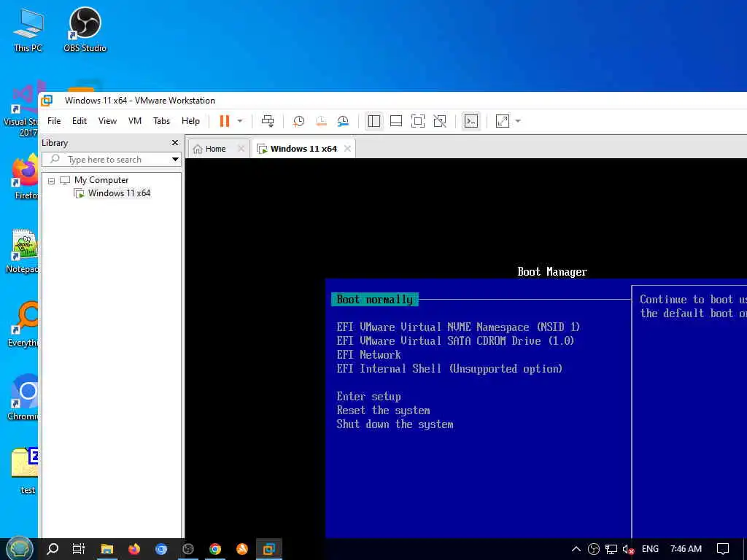
Task: Click the network tray icon
Action: [x=611, y=549]
